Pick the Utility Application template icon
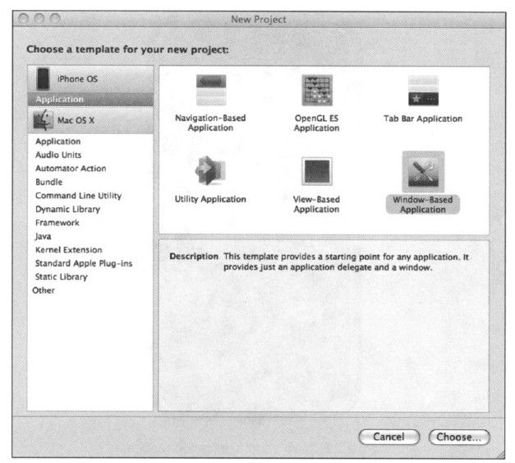Viewport: 515px width, 463px height. (x=211, y=170)
